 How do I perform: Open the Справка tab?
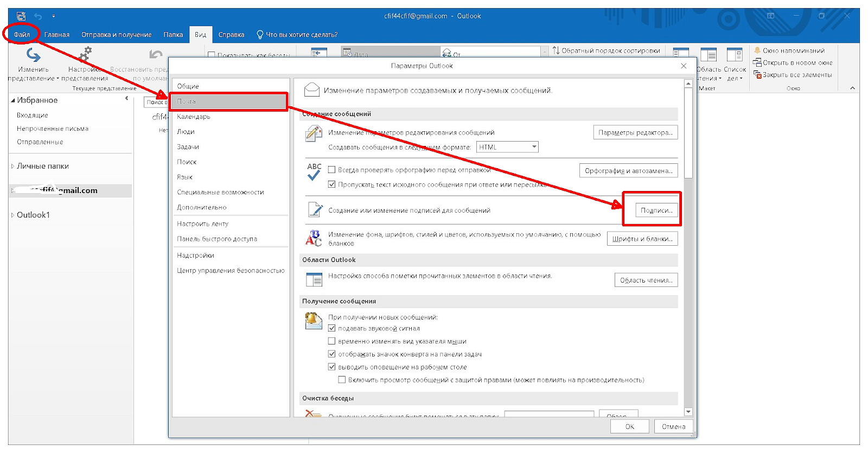(x=231, y=35)
